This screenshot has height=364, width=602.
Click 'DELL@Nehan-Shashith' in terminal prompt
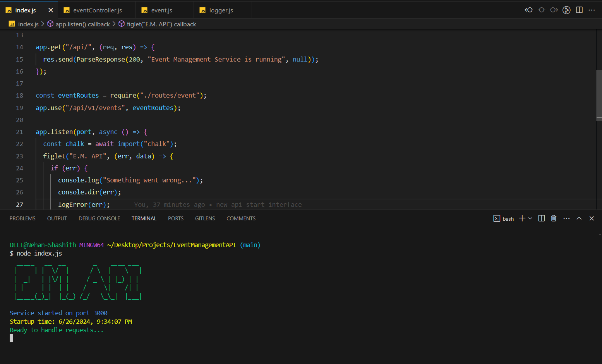[x=43, y=245]
